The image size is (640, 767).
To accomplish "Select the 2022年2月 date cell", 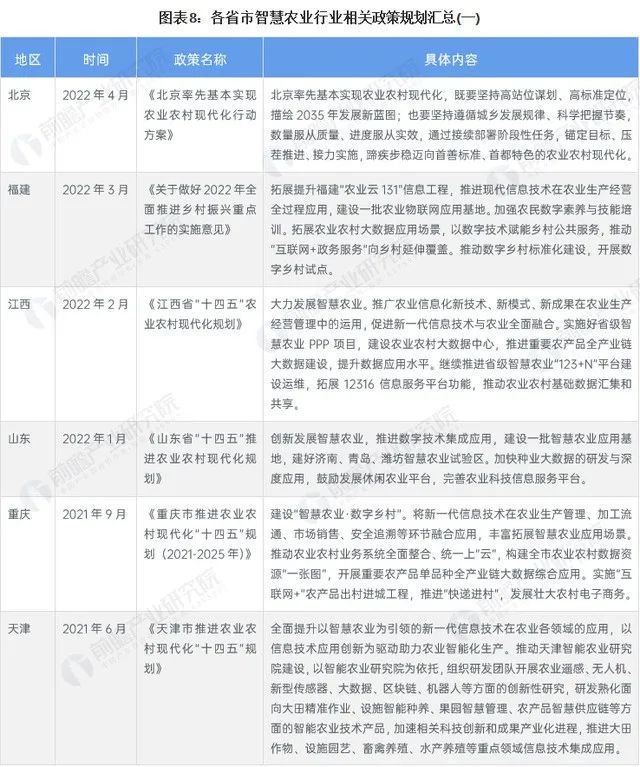I will click(98, 301).
